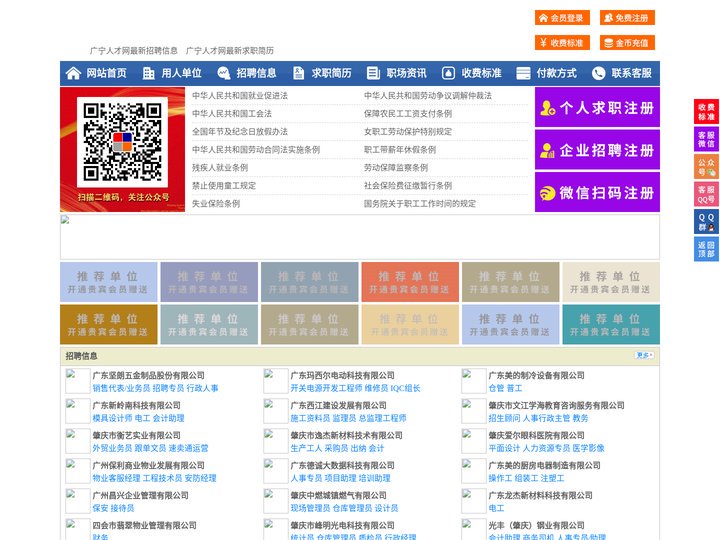Click the building icon beside 用人单位
Screen dimensions: 720x540
tap(148, 73)
